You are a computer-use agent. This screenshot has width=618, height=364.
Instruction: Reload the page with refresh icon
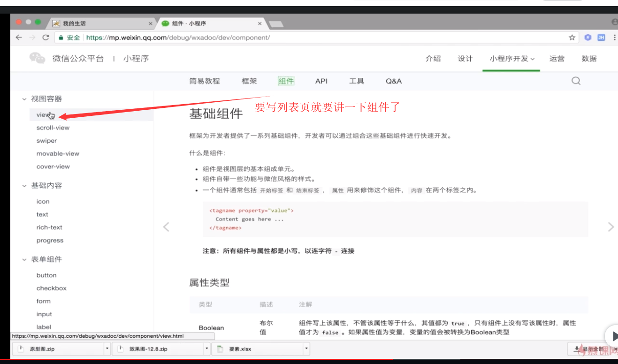46,38
